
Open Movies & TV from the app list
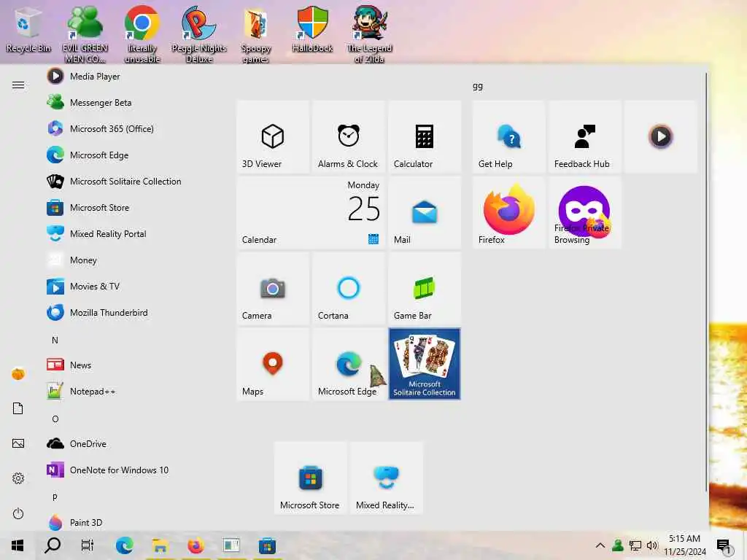tap(133, 286)
